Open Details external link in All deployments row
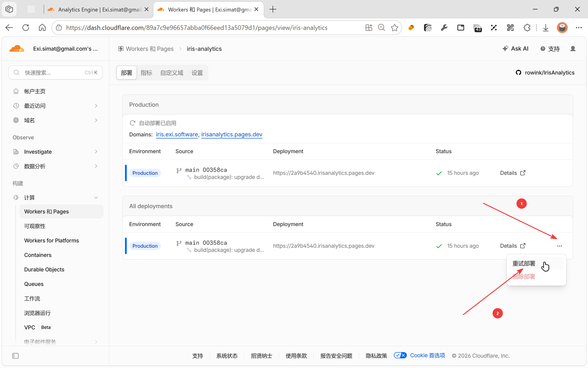This screenshot has width=588, height=368. [513, 246]
